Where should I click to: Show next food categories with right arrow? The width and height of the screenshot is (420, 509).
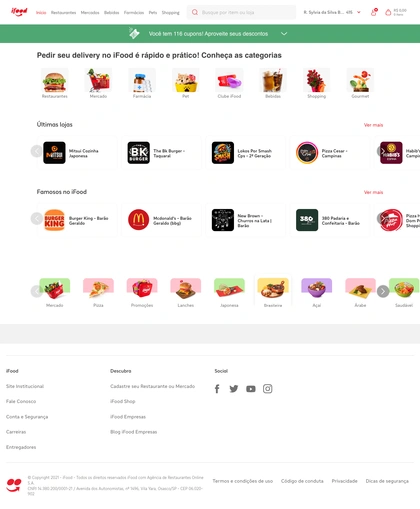[383, 291]
